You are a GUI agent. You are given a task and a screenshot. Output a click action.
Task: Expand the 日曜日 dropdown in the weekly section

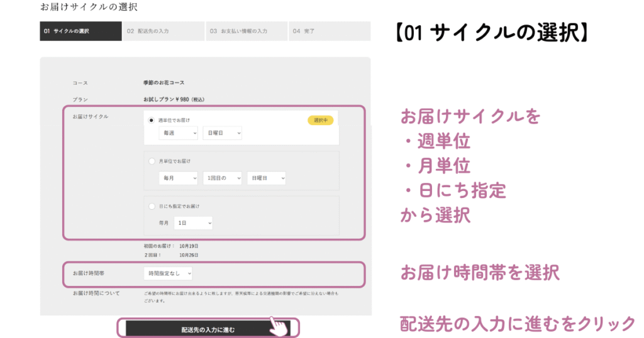223,133
